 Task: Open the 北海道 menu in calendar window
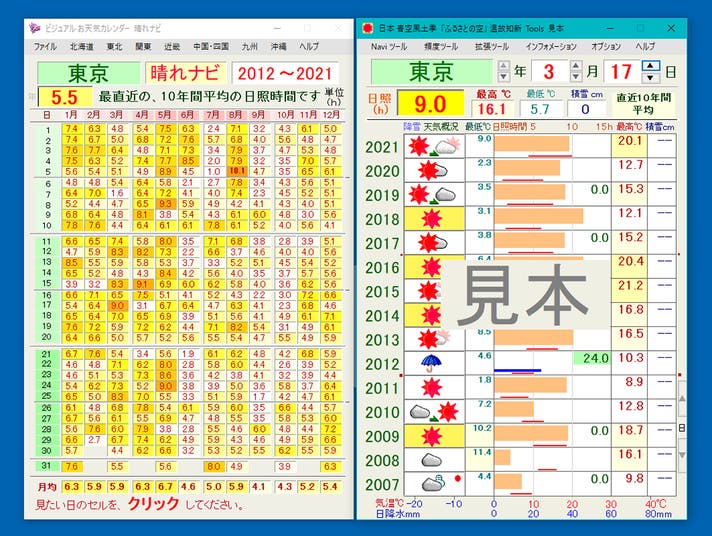[81, 46]
